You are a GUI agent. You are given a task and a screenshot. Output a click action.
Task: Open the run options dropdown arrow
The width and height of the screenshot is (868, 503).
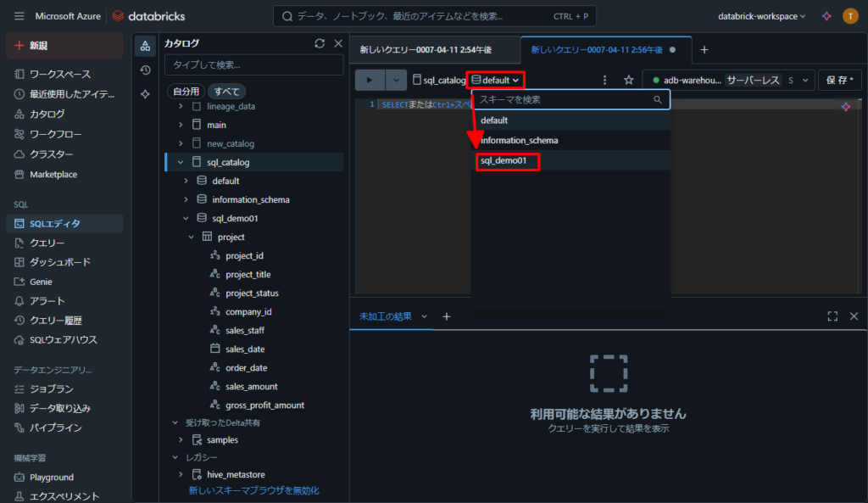click(x=396, y=81)
